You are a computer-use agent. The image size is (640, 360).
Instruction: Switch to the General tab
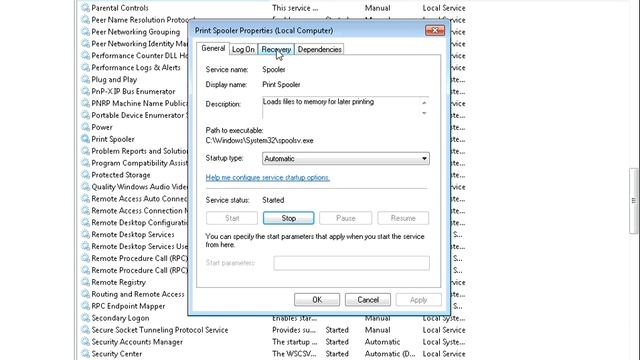coord(213,48)
